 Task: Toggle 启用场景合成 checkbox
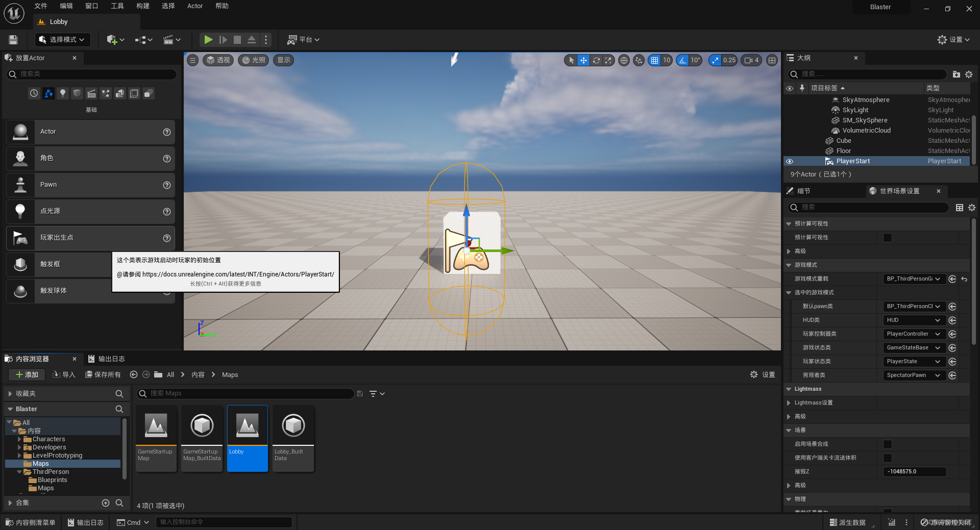coord(888,444)
